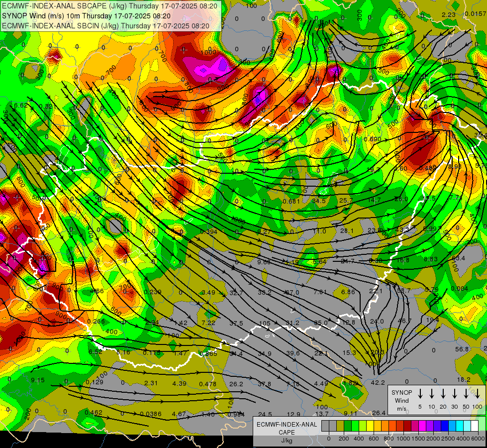The width and height of the screenshot is (487, 448).
Task: Select the dark green CAPE legend swatch
Action: (348, 426)
